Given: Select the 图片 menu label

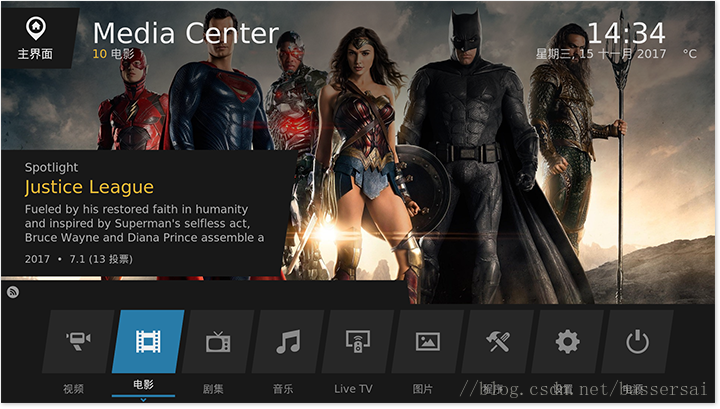Looking at the screenshot, I should (x=423, y=389).
